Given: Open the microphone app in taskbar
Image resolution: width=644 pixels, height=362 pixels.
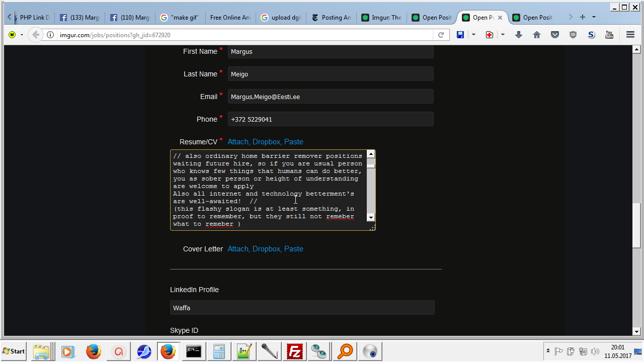Looking at the screenshot, I should [269, 351].
